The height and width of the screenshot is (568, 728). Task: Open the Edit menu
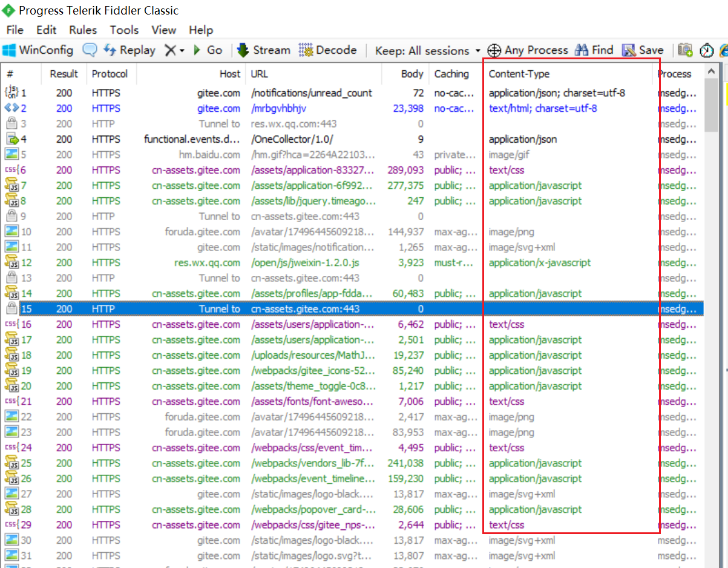(x=47, y=30)
